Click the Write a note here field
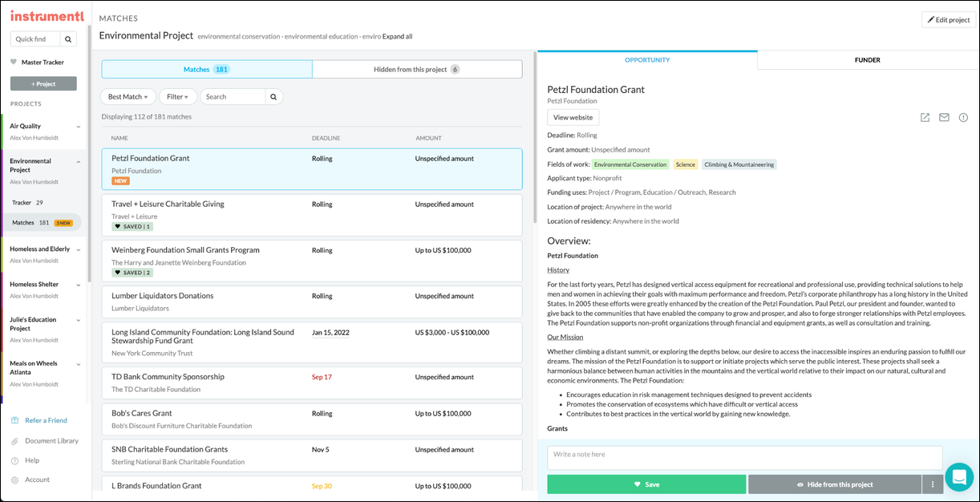 point(745,458)
